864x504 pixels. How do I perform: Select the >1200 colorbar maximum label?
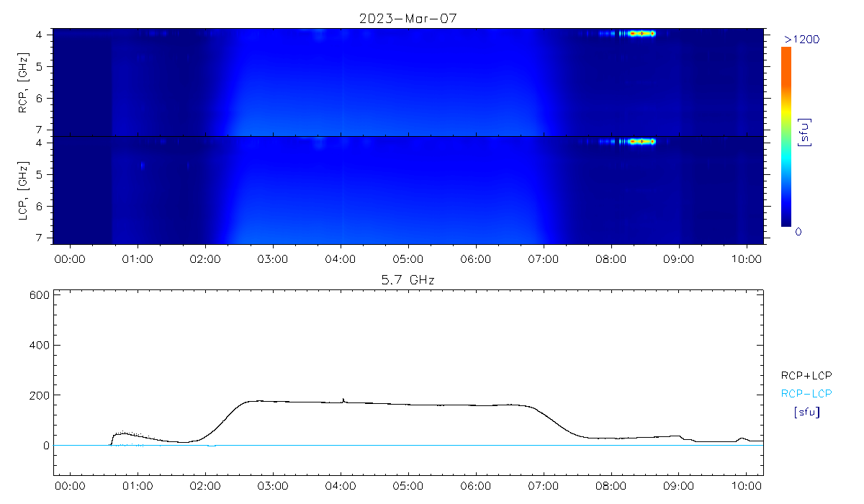pos(802,39)
